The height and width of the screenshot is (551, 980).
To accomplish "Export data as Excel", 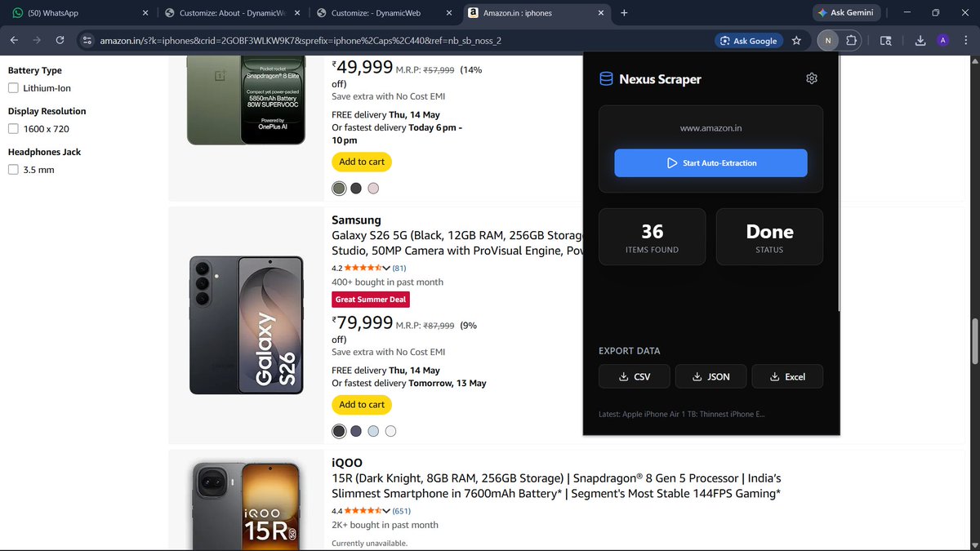I will click(787, 376).
